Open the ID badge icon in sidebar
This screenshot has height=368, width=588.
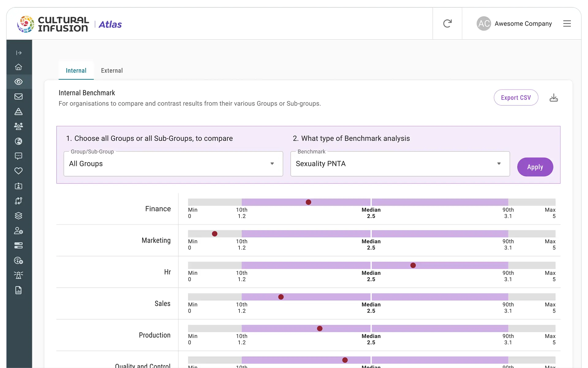coord(19,186)
